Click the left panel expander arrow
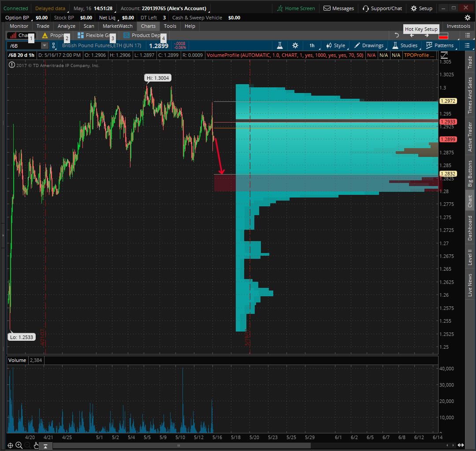The image size is (476, 451). [x=3, y=235]
